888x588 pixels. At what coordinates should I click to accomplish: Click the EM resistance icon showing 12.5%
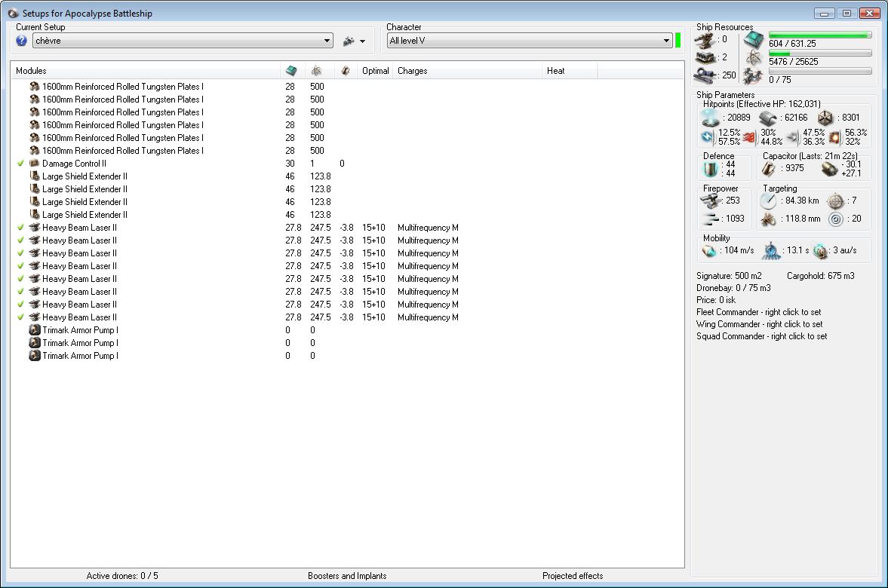[x=708, y=137]
